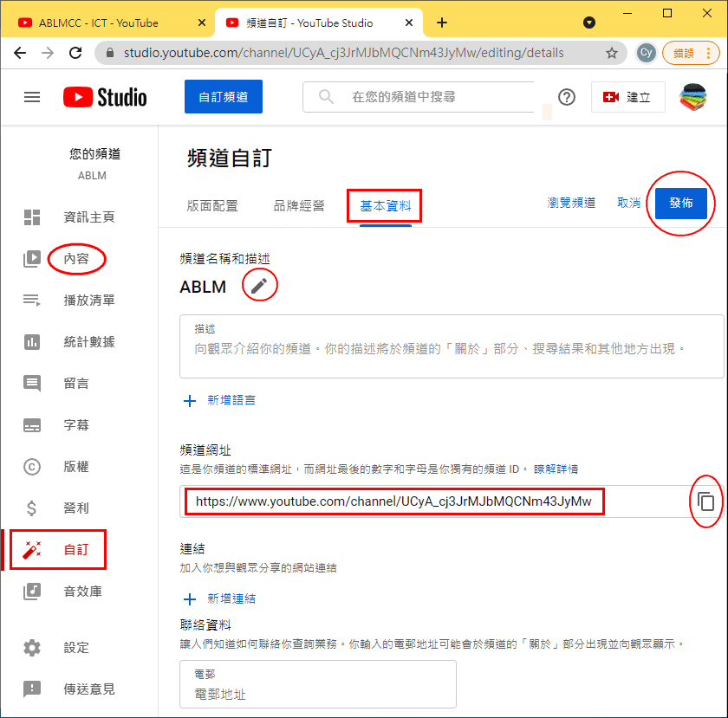The width and height of the screenshot is (728, 718).
Task: Open the account avatar menu
Action: click(x=692, y=97)
